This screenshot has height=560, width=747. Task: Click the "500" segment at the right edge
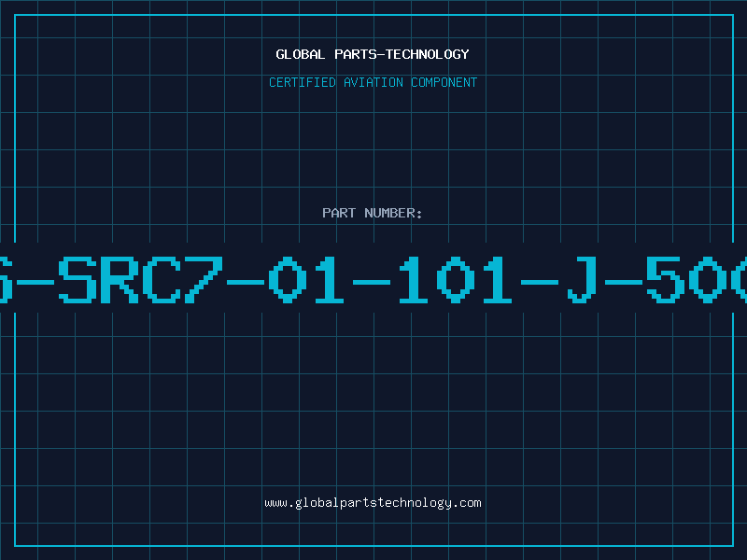pos(697,279)
